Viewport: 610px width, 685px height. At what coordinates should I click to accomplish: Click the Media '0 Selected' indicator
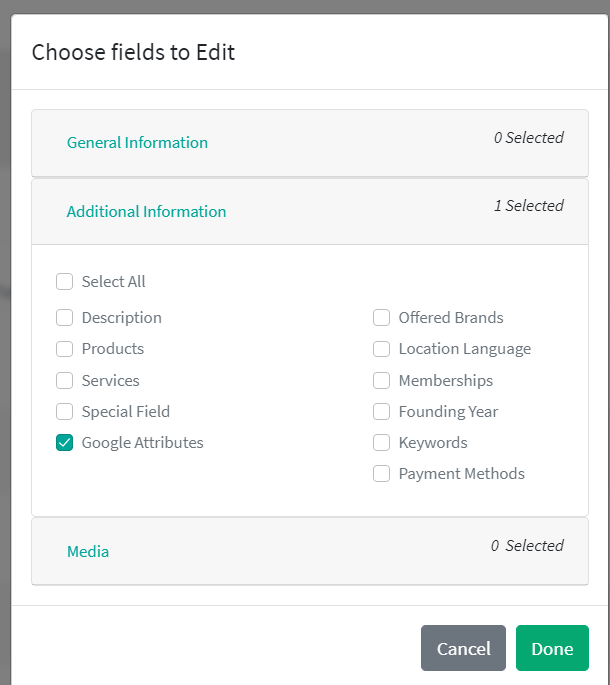pos(527,546)
